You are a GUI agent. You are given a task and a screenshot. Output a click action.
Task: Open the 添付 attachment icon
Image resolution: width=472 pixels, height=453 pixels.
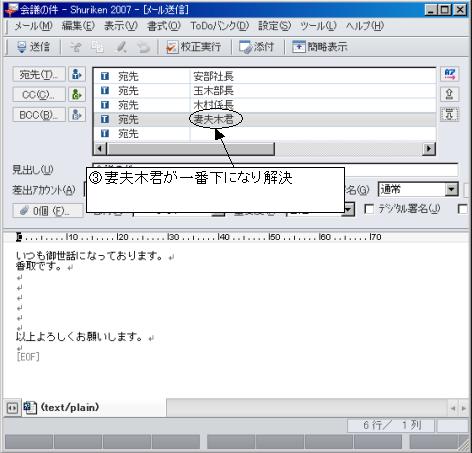click(246, 47)
